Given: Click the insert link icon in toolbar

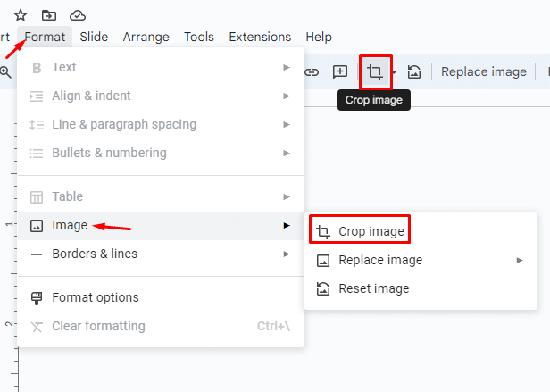Looking at the screenshot, I should click(312, 72).
